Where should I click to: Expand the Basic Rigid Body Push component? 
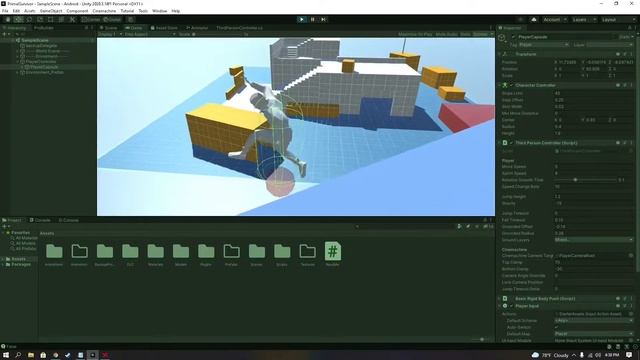500,299
